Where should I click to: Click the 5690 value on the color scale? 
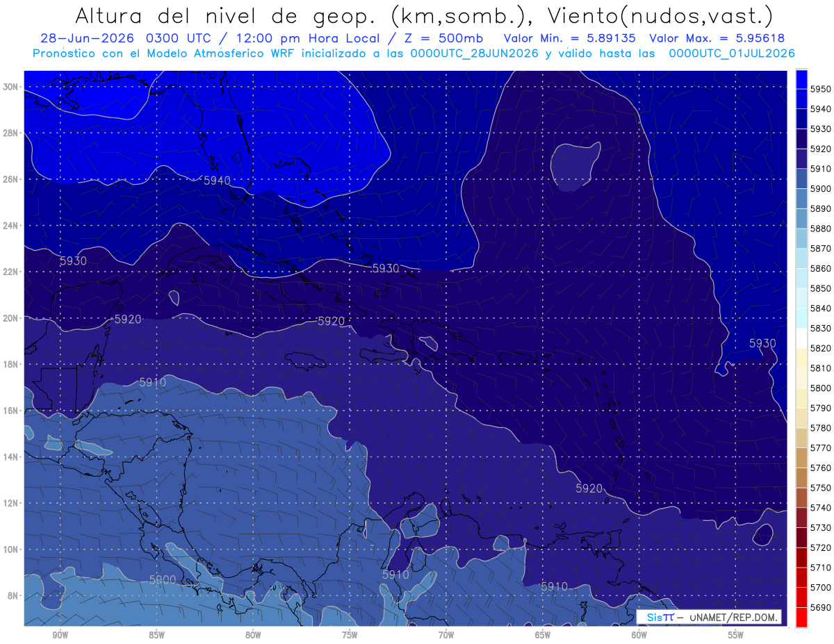820,607
